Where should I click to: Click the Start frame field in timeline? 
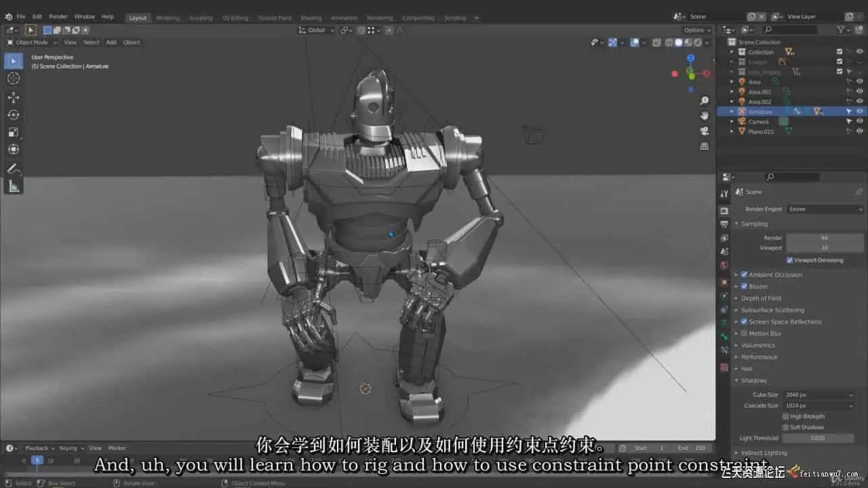(650, 448)
